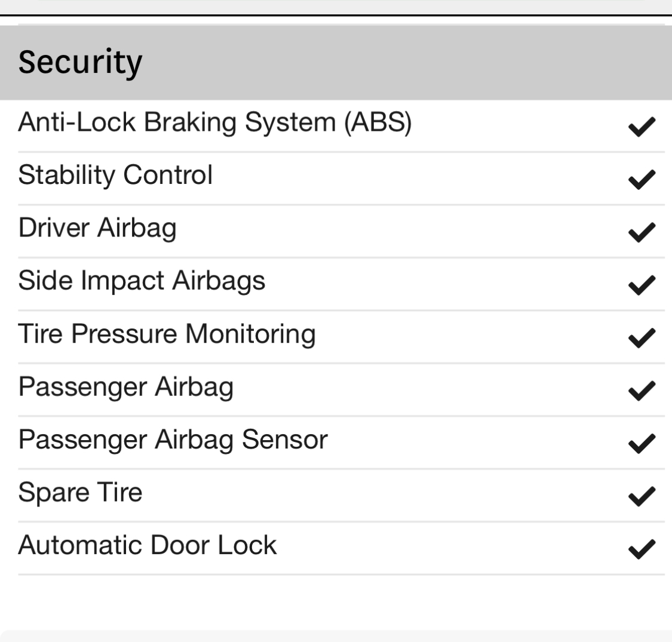Viewport: 672px width, 642px height.
Task: Click the Tire Pressure Monitoring checkmark
Action: (x=642, y=338)
